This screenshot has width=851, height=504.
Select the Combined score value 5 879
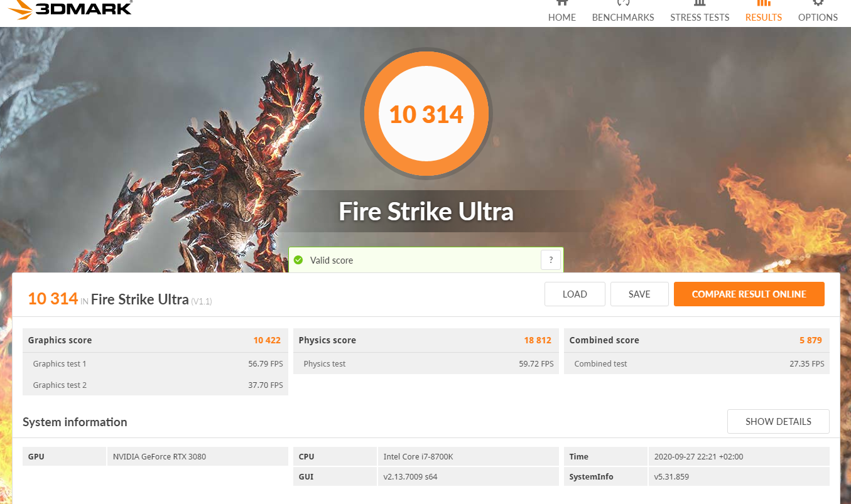coord(810,340)
